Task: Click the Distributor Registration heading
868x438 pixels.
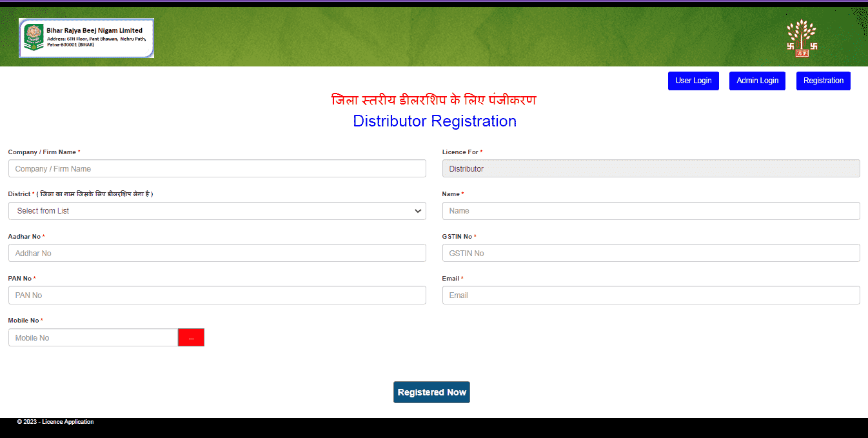Action: (434, 121)
